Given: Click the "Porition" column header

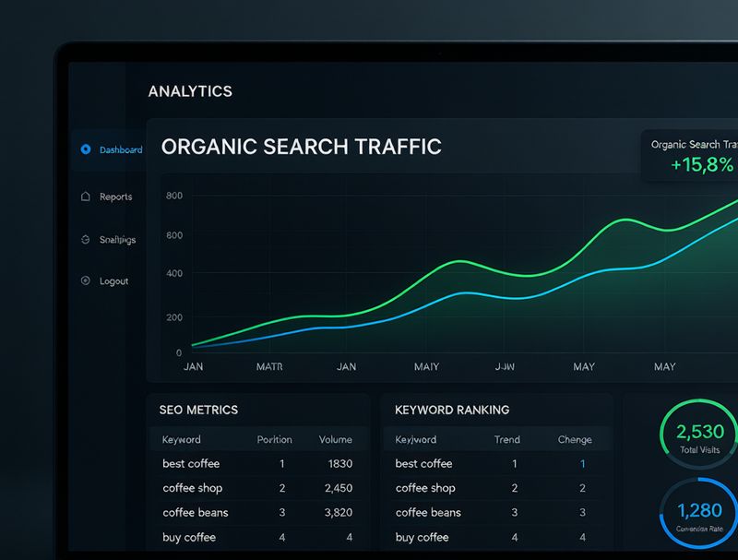Looking at the screenshot, I should [274, 439].
